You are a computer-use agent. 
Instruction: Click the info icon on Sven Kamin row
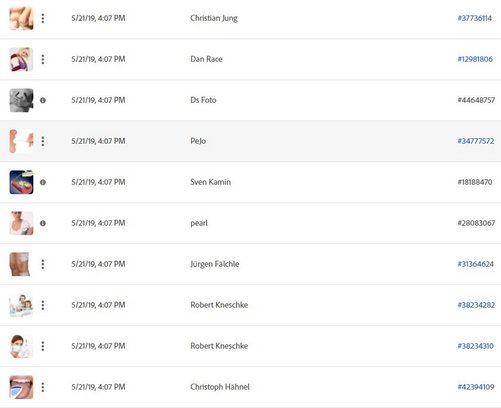(43, 182)
